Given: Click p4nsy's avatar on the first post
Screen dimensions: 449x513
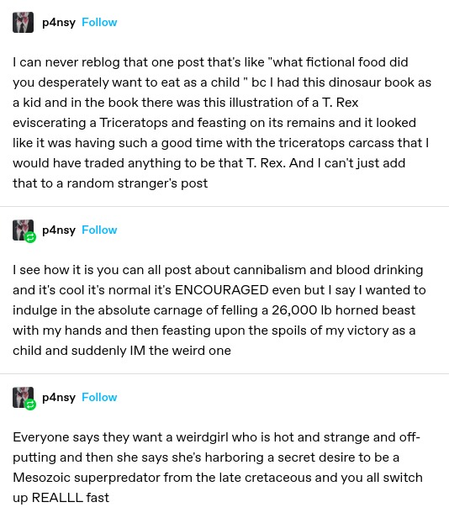Looking at the screenshot, I should coord(23,22).
